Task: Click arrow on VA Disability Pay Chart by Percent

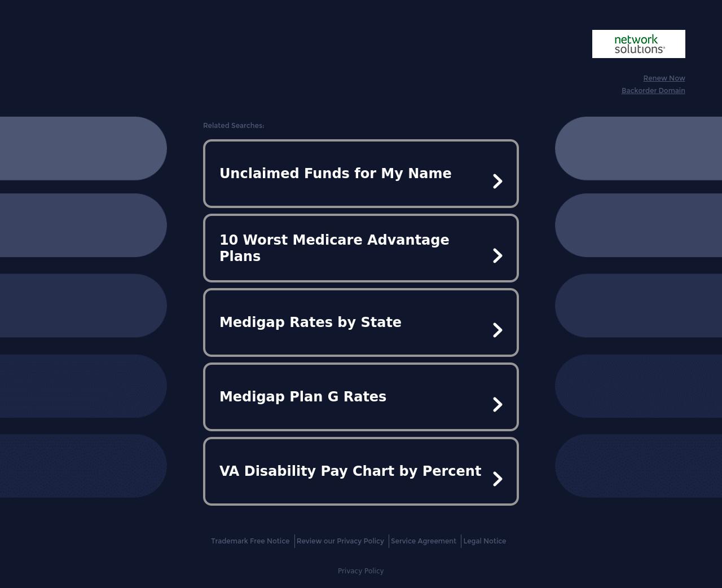Action: tap(498, 479)
